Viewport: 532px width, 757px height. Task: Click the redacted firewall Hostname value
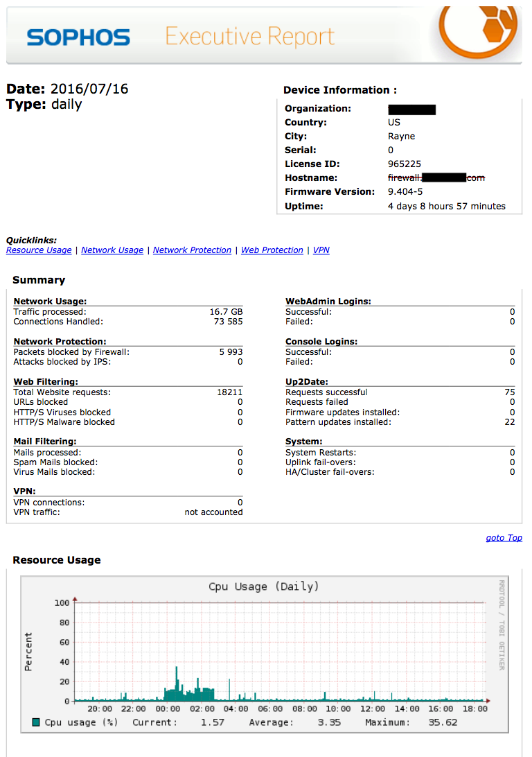436,178
